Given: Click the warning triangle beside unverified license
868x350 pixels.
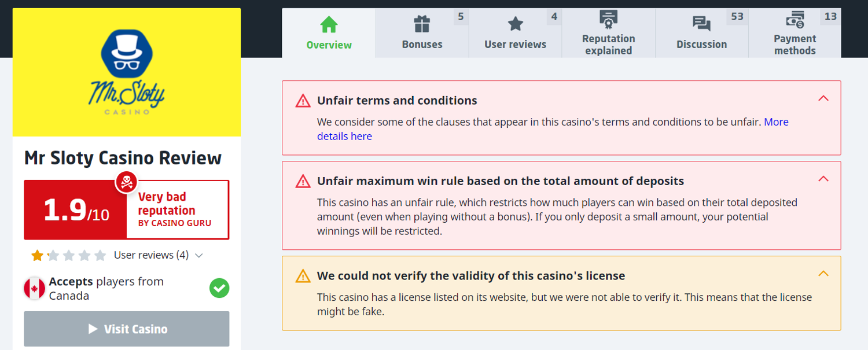Looking at the screenshot, I should tap(303, 276).
